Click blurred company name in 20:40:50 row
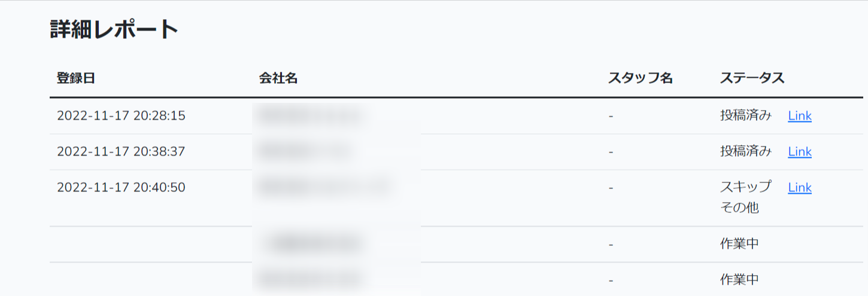Image resolution: width=868 pixels, height=296 pixels. (x=323, y=188)
